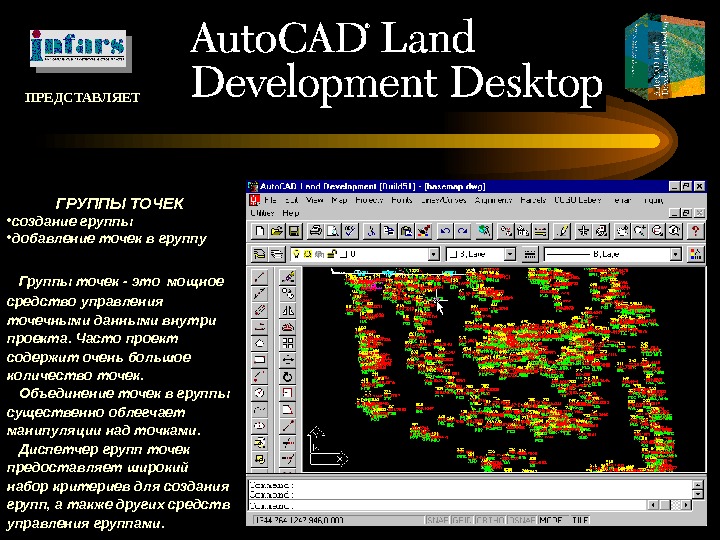Select the Move tool with crossed arrows
The image size is (720, 540).
288,360
